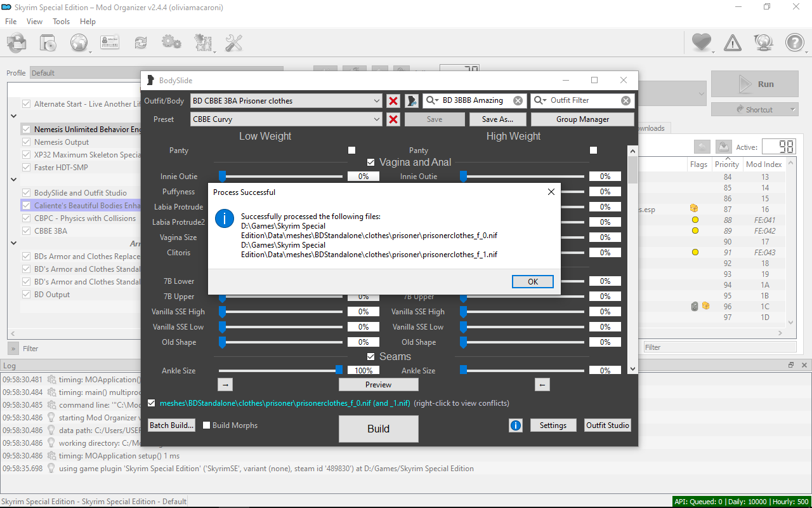The image size is (812, 508).
Task: Enable the Build Morphs checkbox
Action: pyautogui.click(x=206, y=425)
